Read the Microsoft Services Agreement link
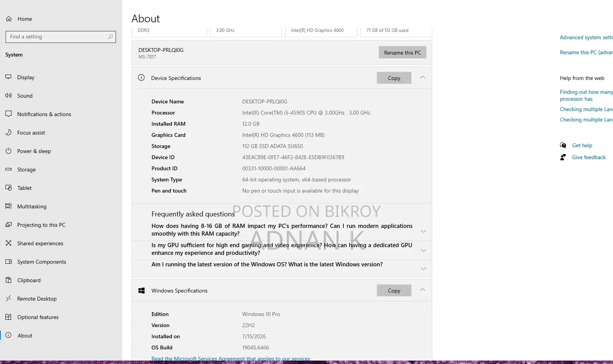This screenshot has width=613, height=364. (231, 359)
